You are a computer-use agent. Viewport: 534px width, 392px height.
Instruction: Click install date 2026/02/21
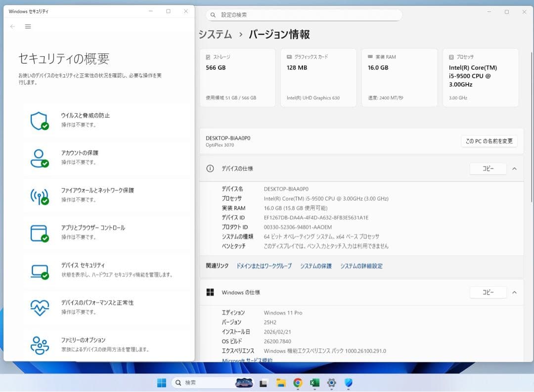277,332
